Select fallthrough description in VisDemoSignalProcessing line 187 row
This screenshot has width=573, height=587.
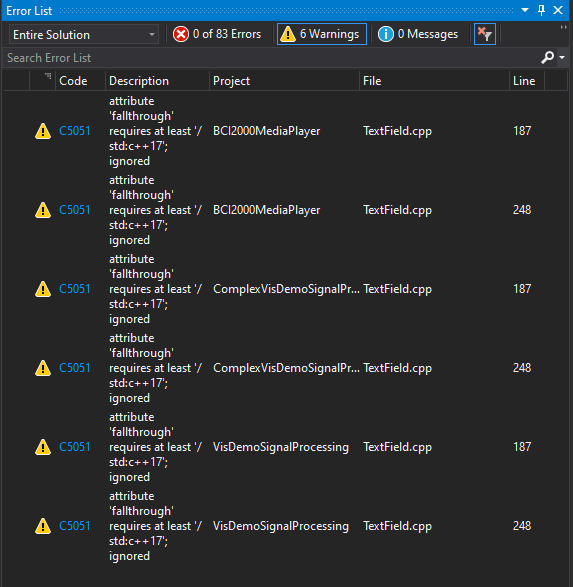coord(155,447)
